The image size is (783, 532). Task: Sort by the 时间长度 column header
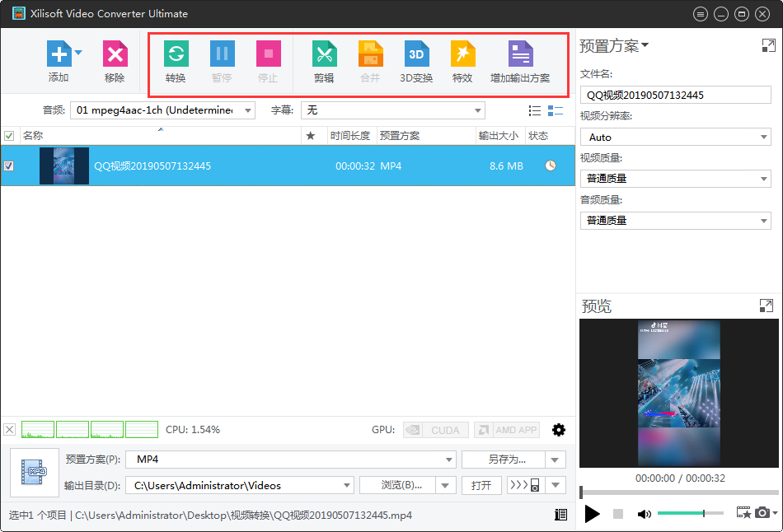coord(350,136)
